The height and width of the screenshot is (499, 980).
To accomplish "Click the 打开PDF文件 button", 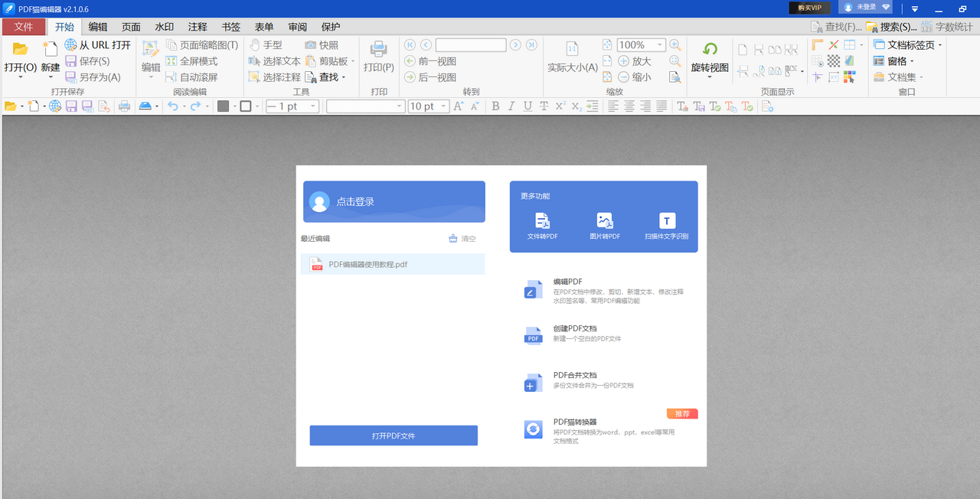I will [x=394, y=435].
